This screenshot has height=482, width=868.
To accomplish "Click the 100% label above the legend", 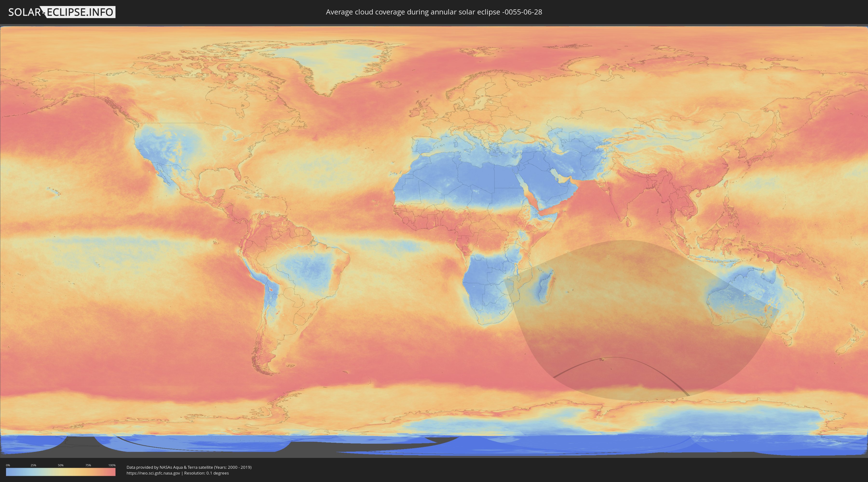I will (x=112, y=465).
